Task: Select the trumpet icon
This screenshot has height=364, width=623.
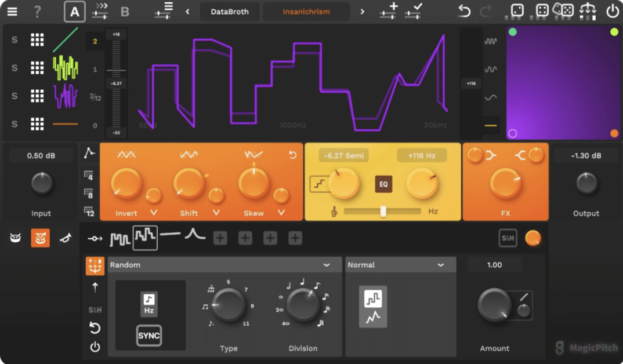Action: pos(65,238)
